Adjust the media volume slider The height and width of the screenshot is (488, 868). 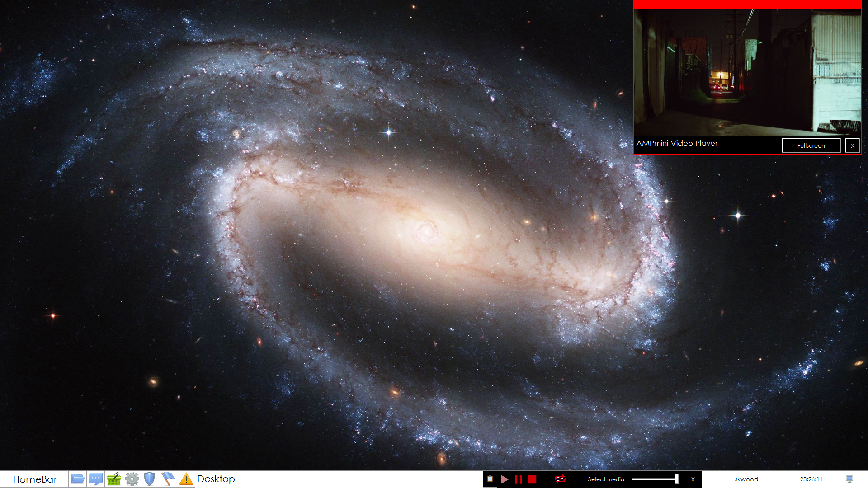(x=656, y=479)
